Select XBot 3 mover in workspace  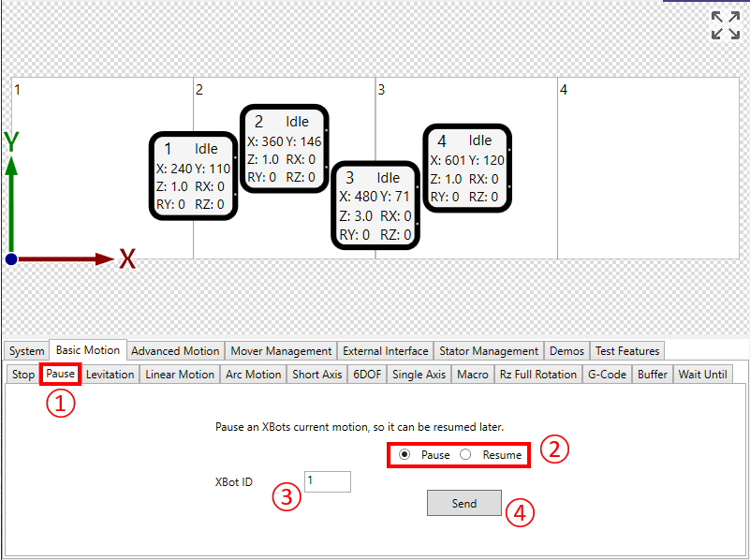[x=375, y=204]
